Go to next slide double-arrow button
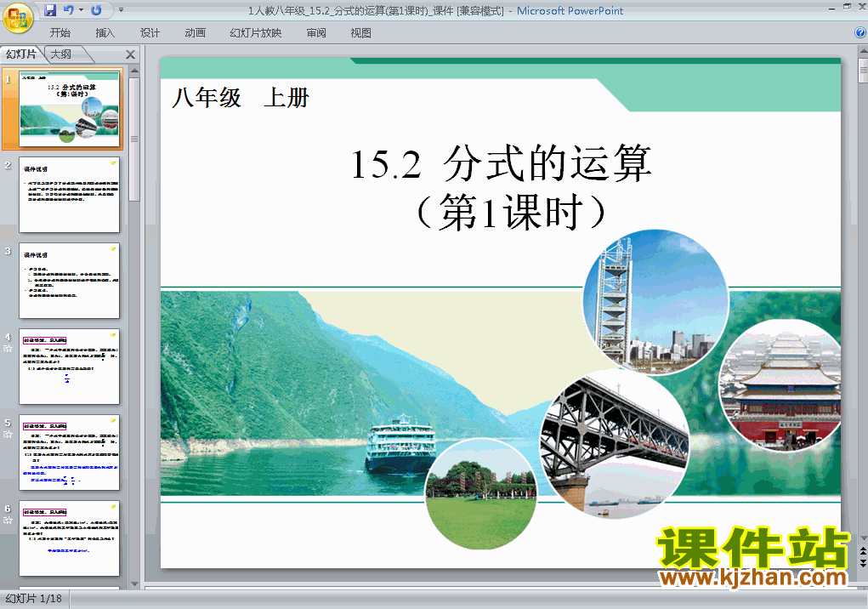This screenshot has width=868, height=609. (863, 562)
